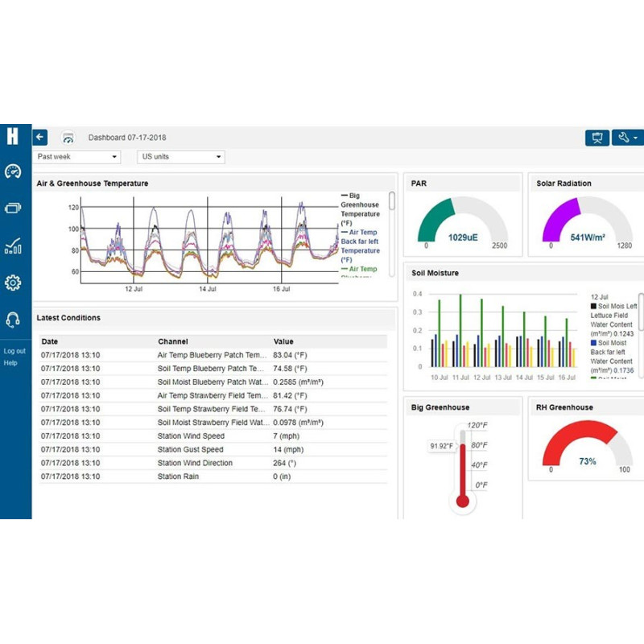This screenshot has height=644, width=644.
Task: Click the Help link
Action: (10, 363)
